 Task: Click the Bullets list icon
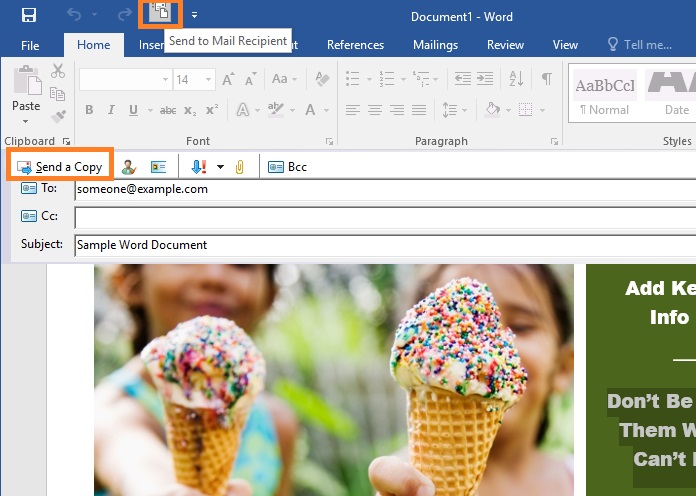(x=352, y=79)
